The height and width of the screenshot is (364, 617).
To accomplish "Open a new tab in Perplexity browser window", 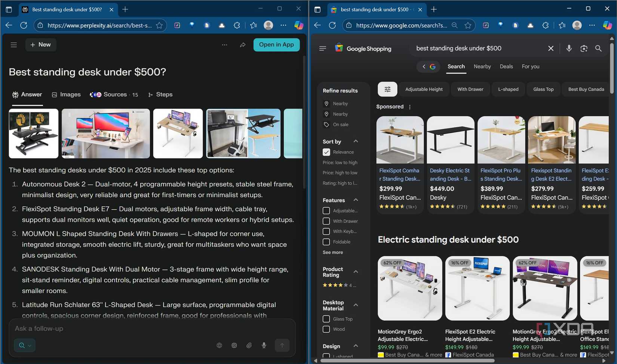I will [x=125, y=9].
